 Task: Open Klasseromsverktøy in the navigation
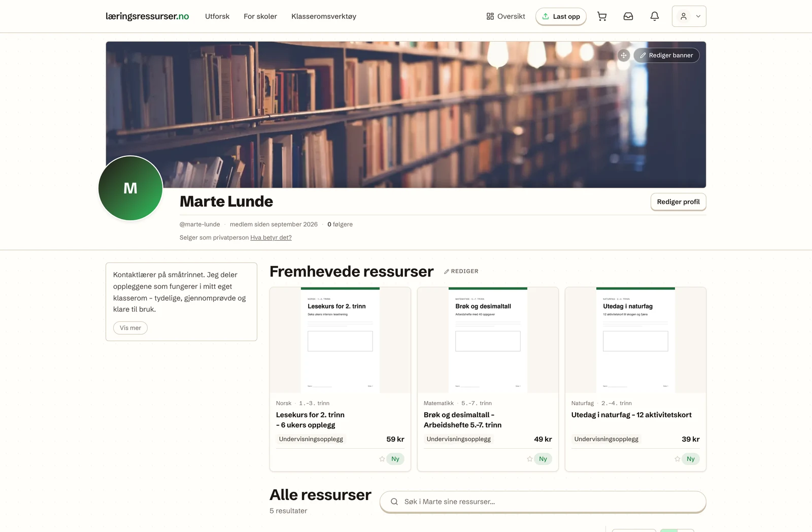point(324,16)
